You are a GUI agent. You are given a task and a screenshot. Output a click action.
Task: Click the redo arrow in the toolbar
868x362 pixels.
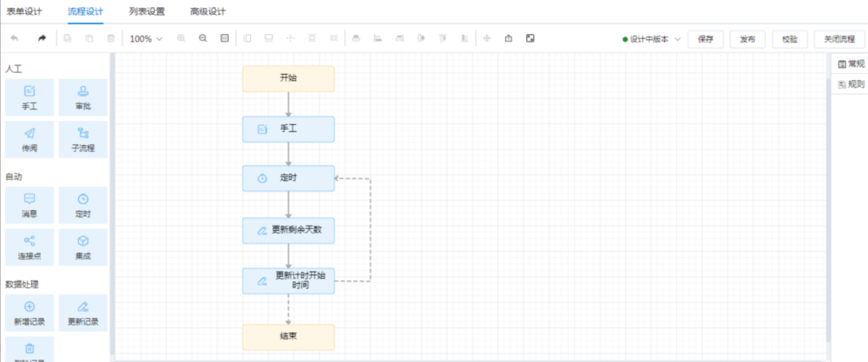tap(42, 39)
